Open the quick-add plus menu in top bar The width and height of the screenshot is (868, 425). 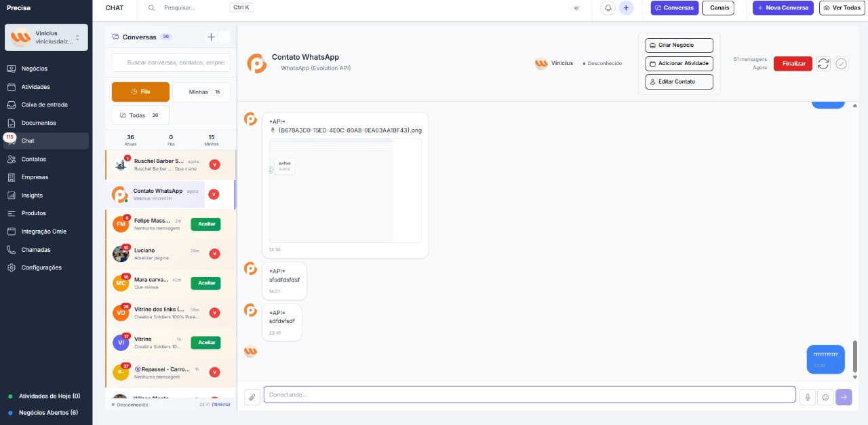click(626, 8)
